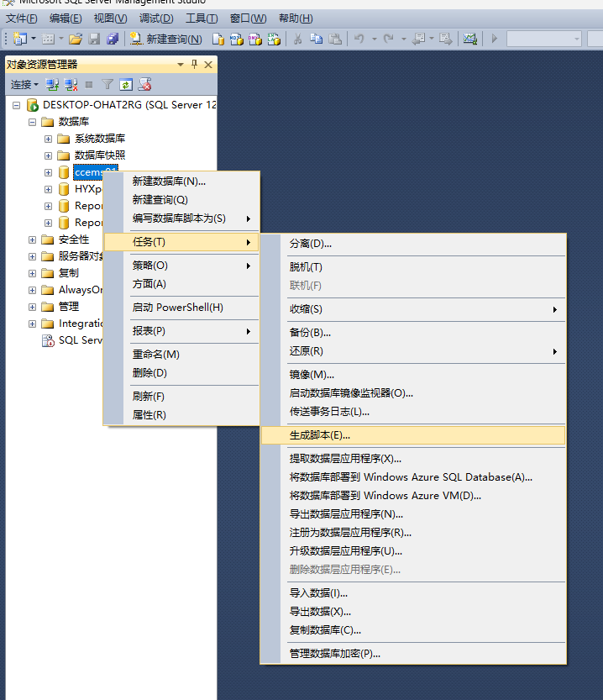This screenshot has width=603, height=700.
Task: Click 新建查询(N) toolbar button
Action: click(166, 39)
